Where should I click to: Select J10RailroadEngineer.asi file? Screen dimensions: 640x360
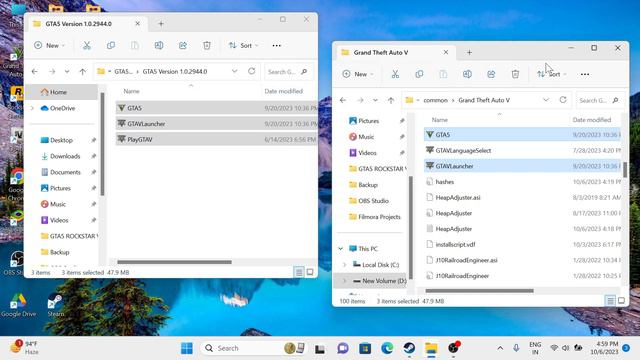[522, 260]
